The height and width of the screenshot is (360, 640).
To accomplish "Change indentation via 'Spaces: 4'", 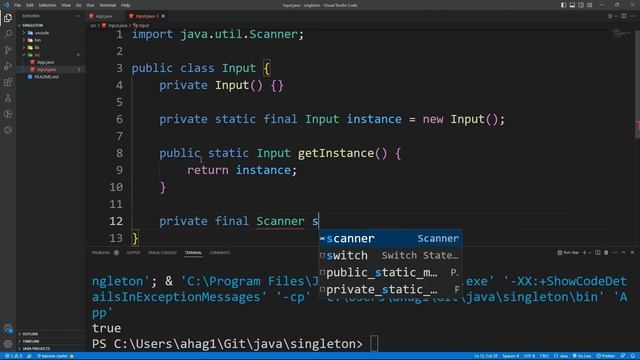I will 511,356.
